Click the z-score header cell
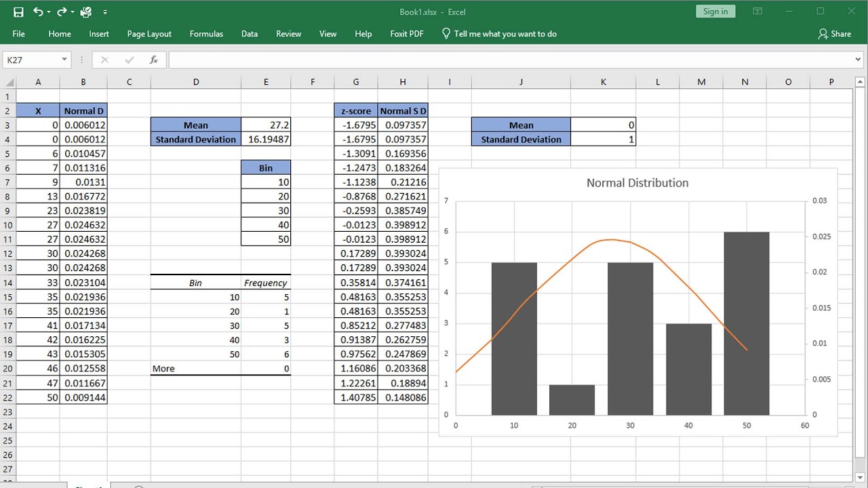Screen dimensions: 868x488 click(x=356, y=110)
